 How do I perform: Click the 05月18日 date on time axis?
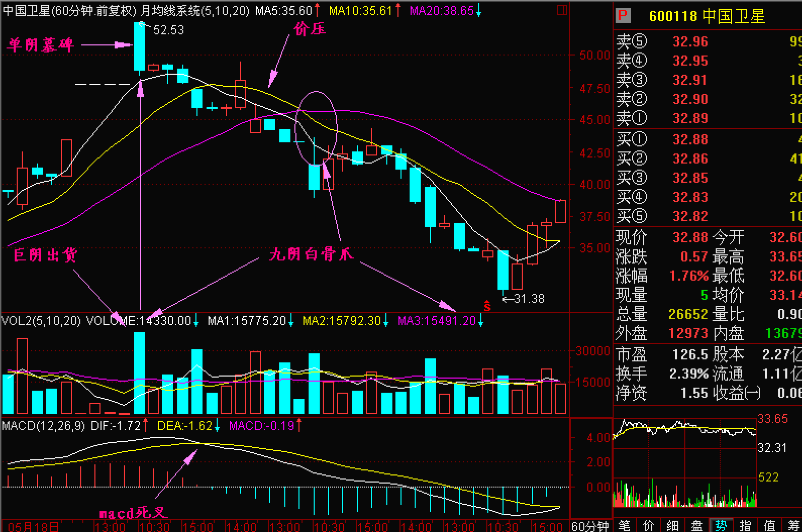click(x=33, y=527)
